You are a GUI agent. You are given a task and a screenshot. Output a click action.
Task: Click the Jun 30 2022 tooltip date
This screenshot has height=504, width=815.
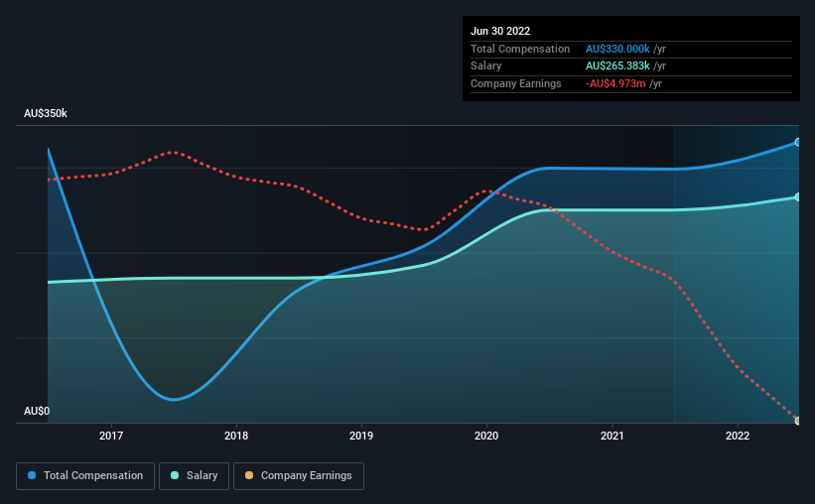[x=500, y=31]
